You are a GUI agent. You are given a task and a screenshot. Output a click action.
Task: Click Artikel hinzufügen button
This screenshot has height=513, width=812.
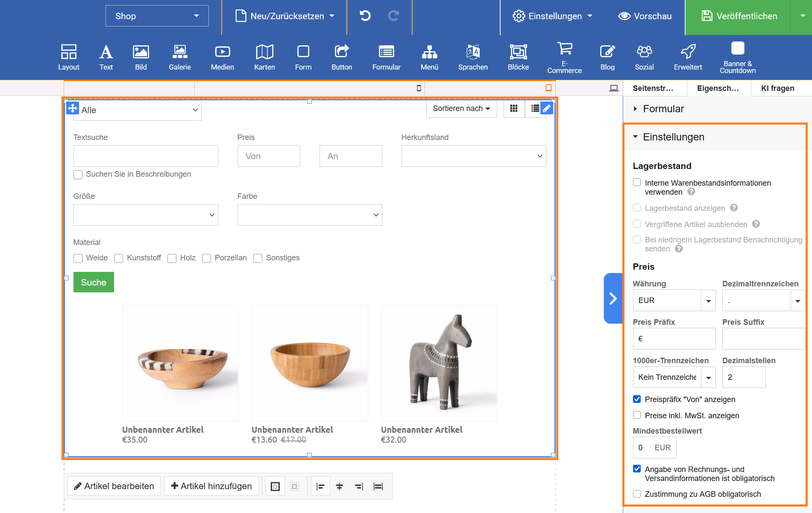211,486
